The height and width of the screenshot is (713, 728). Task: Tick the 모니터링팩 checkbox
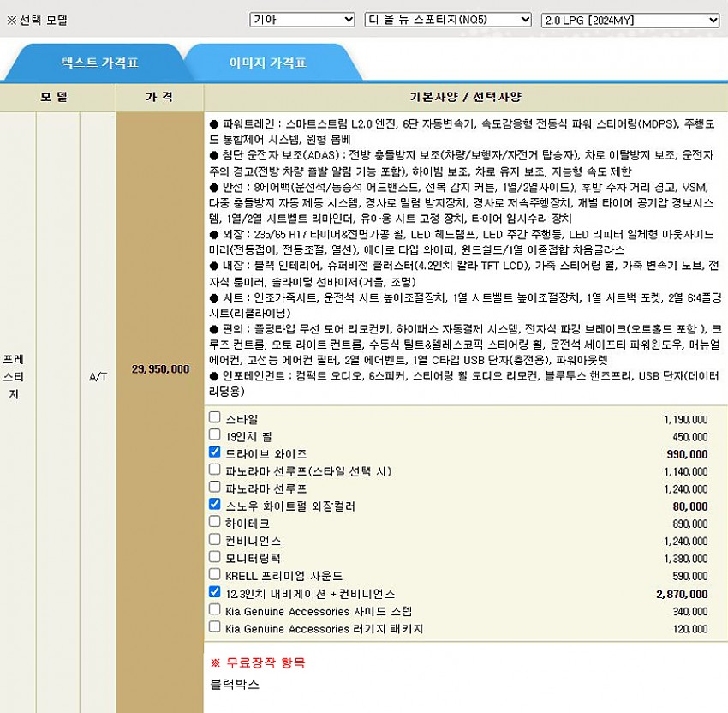pos(215,557)
